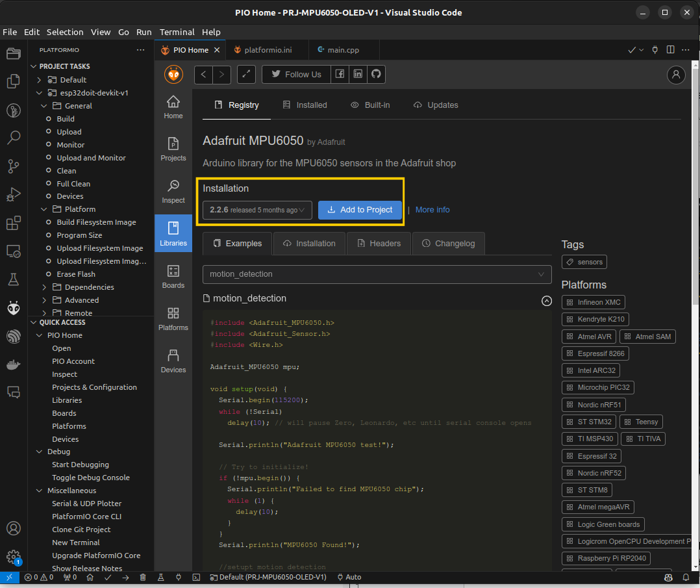Image resolution: width=700 pixels, height=588 pixels.
Task: Open the Explorer files icon in activity bar
Action: 14,81
